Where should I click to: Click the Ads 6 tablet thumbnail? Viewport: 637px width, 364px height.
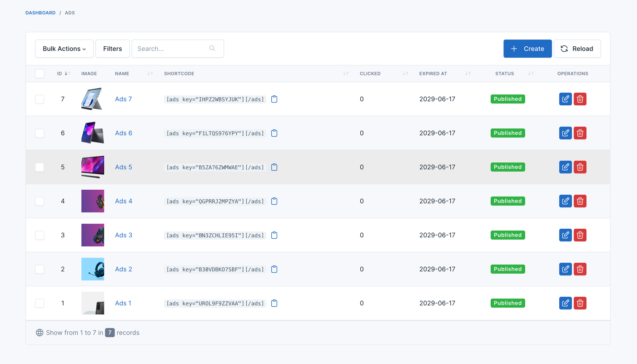pos(93,133)
